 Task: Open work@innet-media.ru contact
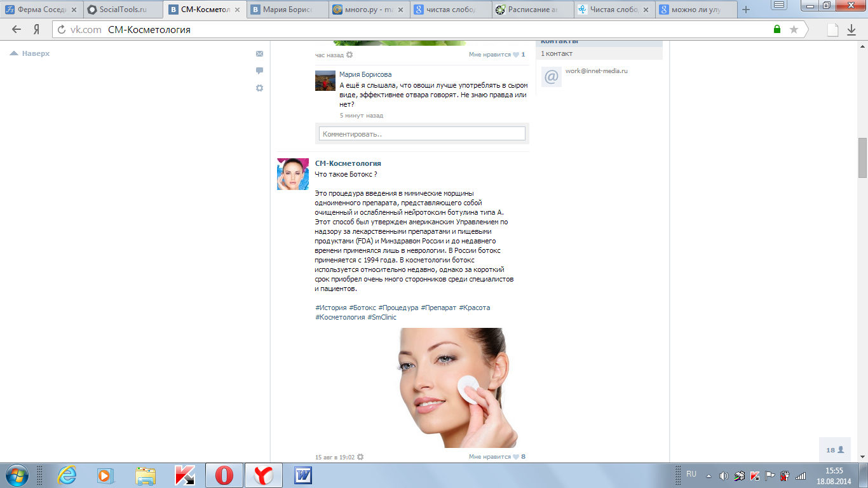(597, 71)
